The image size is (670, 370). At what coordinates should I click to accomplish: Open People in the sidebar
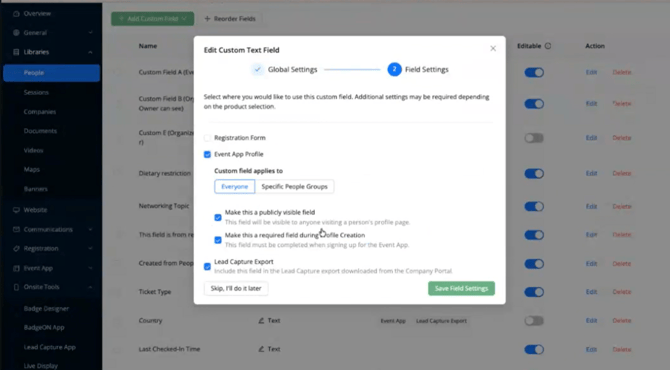click(52, 73)
